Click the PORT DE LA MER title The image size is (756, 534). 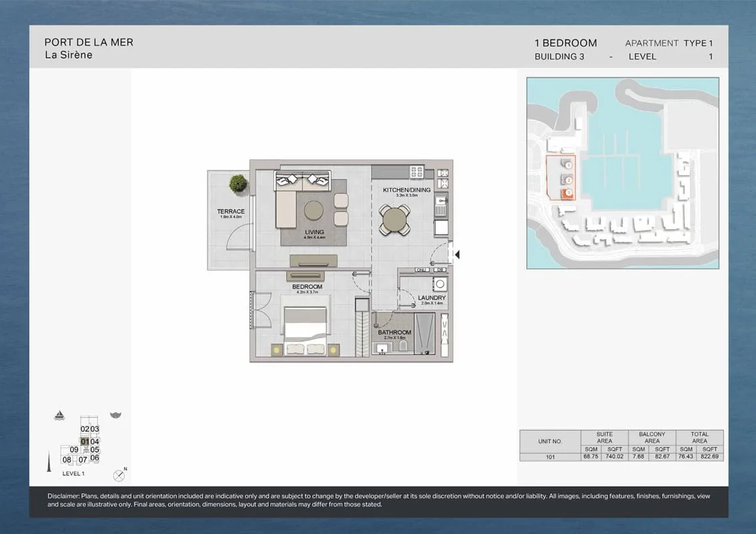pos(89,41)
